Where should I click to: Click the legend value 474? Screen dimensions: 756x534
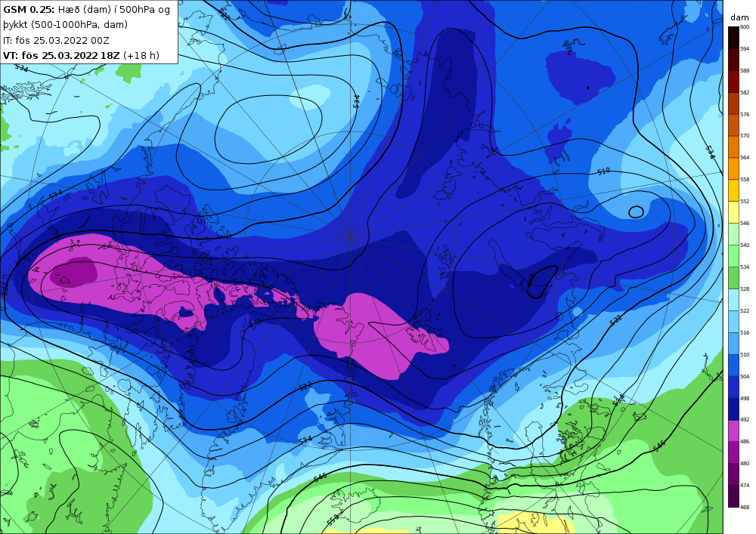point(745,486)
